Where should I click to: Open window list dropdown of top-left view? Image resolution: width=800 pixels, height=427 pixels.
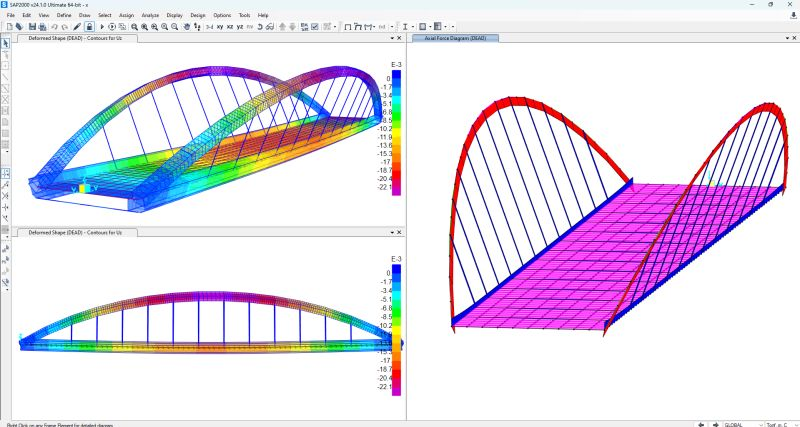(392, 38)
